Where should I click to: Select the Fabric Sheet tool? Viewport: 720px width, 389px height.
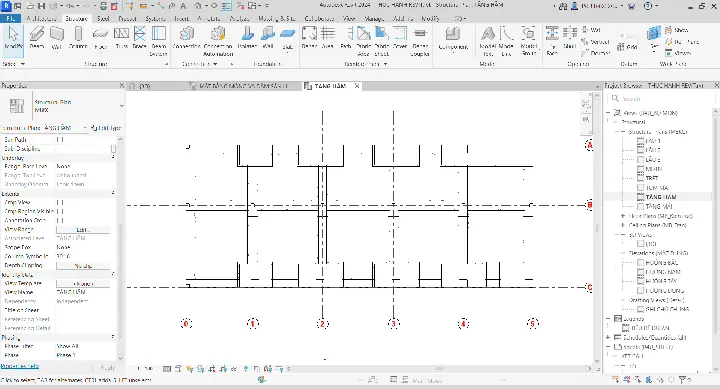382,40
